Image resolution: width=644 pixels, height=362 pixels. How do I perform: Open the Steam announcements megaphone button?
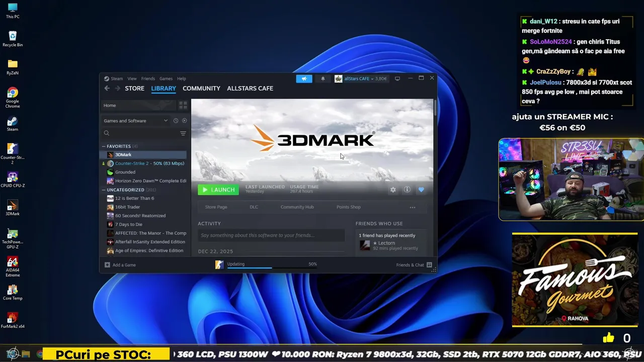[304, 78]
